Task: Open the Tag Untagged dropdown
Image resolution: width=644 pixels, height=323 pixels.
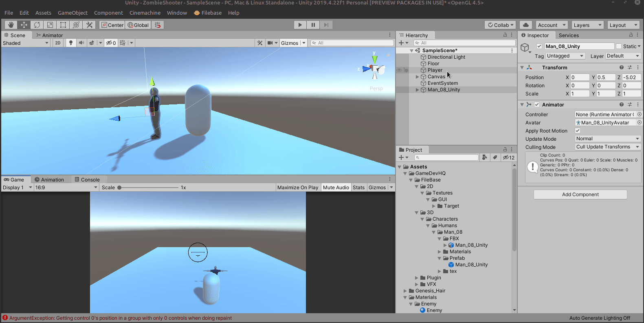Action: click(x=565, y=56)
